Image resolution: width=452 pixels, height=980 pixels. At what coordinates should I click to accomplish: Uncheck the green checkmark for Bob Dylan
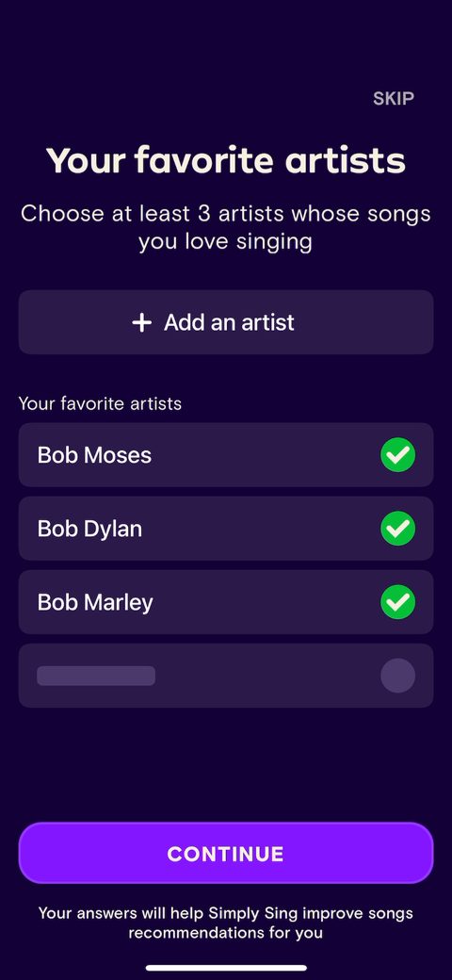pyautogui.click(x=397, y=529)
